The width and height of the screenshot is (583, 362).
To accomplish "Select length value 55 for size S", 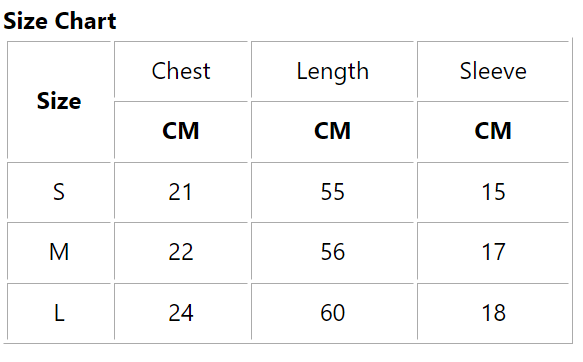I will coord(332,191).
